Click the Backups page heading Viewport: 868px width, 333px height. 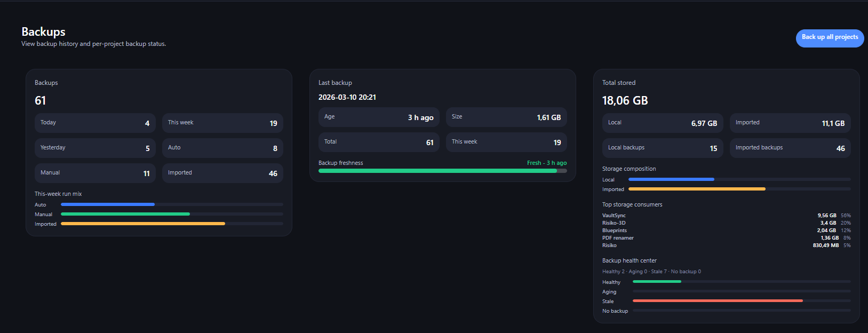pos(43,32)
